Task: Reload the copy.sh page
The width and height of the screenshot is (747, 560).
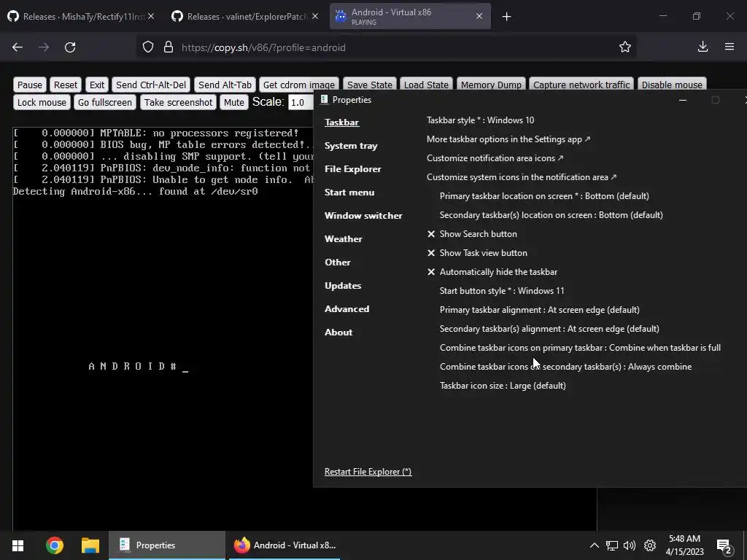Action: 70,47
